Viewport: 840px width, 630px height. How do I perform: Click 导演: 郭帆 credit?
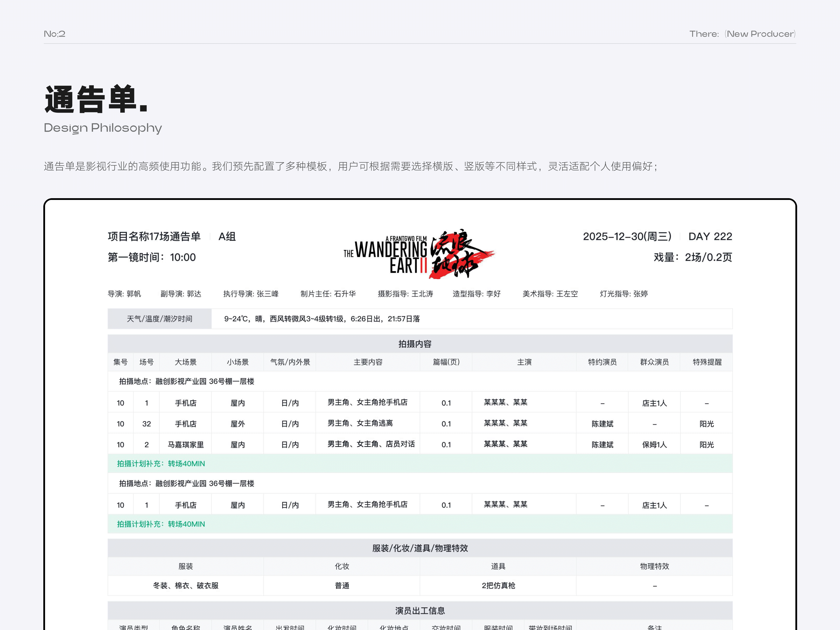[x=124, y=294]
